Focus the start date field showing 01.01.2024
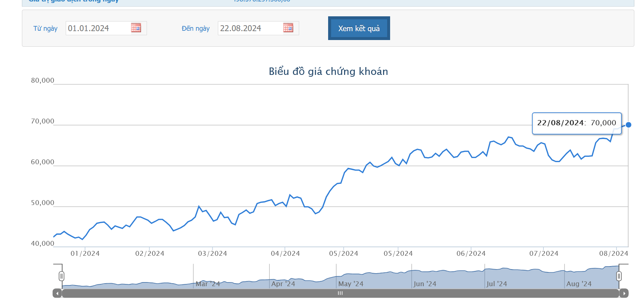Image resolution: width=644 pixels, height=301 pixels. coord(97,28)
